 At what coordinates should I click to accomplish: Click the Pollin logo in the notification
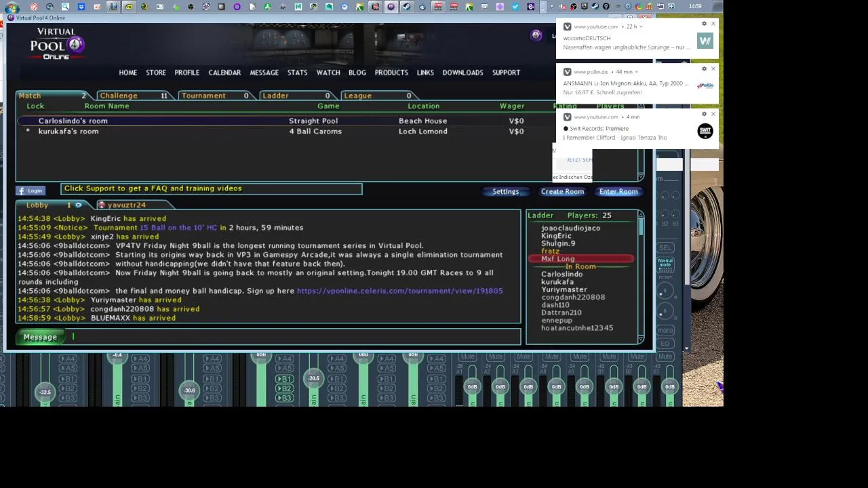(705, 86)
